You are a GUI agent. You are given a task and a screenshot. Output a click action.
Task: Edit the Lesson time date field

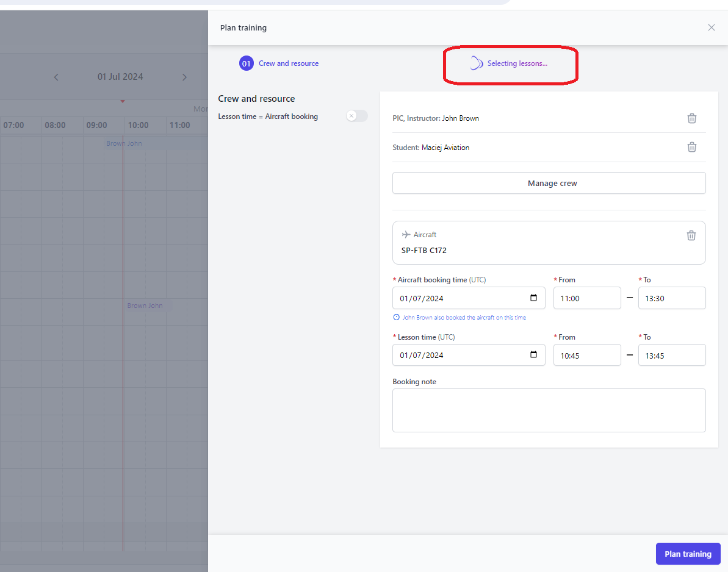(469, 355)
